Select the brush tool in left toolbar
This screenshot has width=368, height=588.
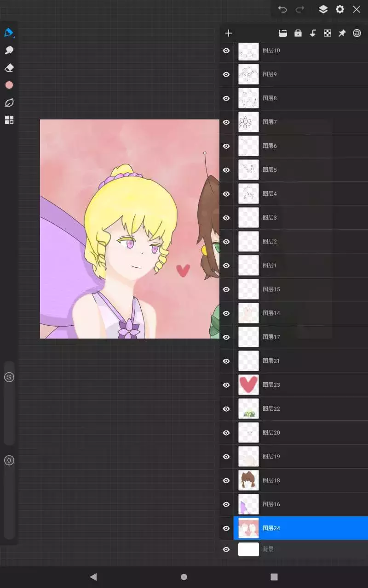point(9,33)
